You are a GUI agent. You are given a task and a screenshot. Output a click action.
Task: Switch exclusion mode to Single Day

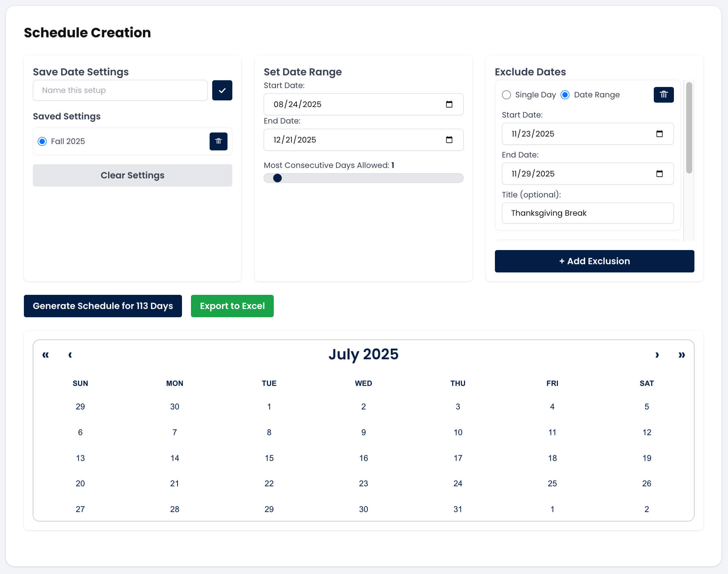tap(506, 95)
